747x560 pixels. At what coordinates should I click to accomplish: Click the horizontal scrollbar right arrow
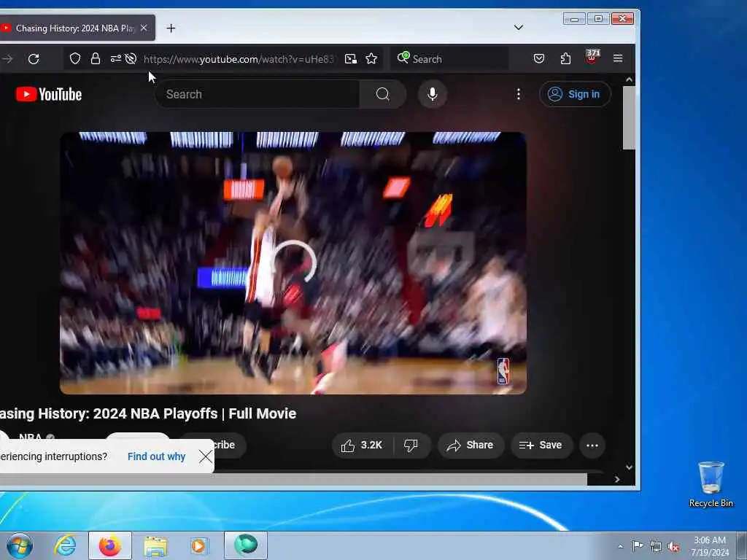pyautogui.click(x=617, y=480)
